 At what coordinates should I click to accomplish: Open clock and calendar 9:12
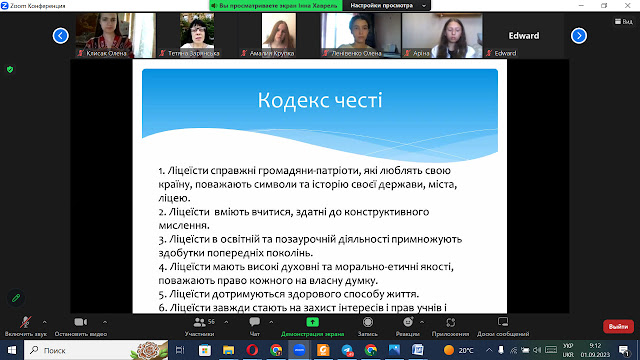pyautogui.click(x=595, y=350)
